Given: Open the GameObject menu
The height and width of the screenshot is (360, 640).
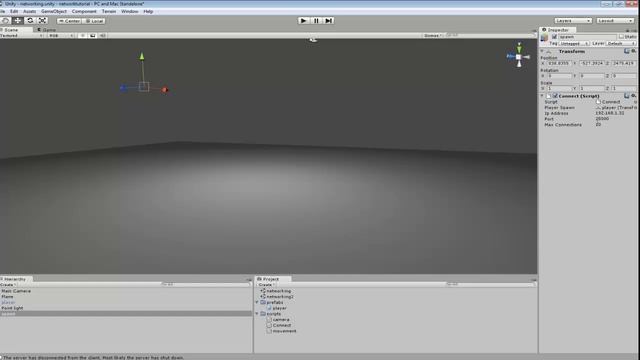Looking at the screenshot, I should point(53,11).
